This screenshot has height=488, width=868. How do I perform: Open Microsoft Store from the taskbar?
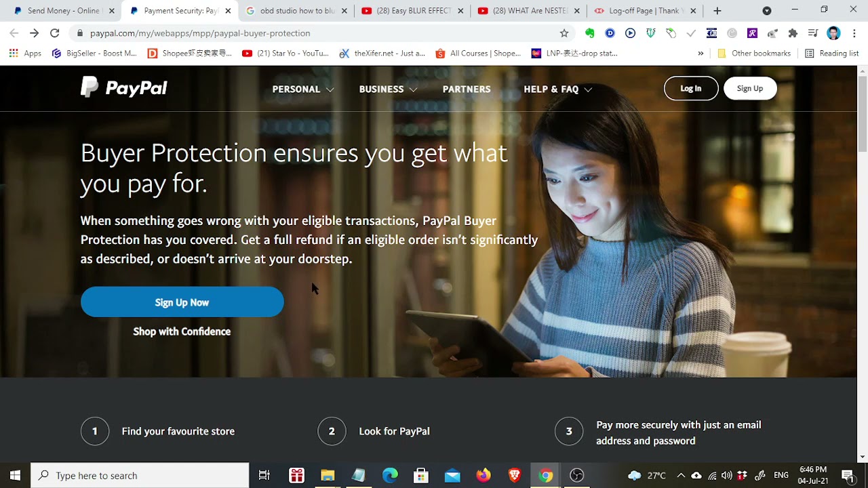(x=421, y=475)
